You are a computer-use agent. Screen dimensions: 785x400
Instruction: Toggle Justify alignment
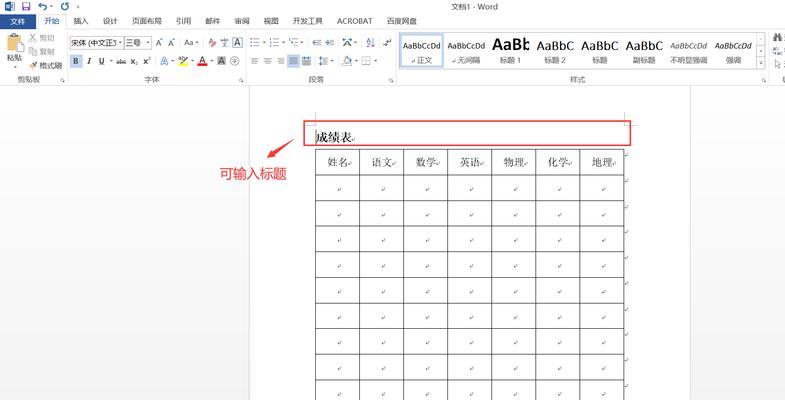click(293, 61)
